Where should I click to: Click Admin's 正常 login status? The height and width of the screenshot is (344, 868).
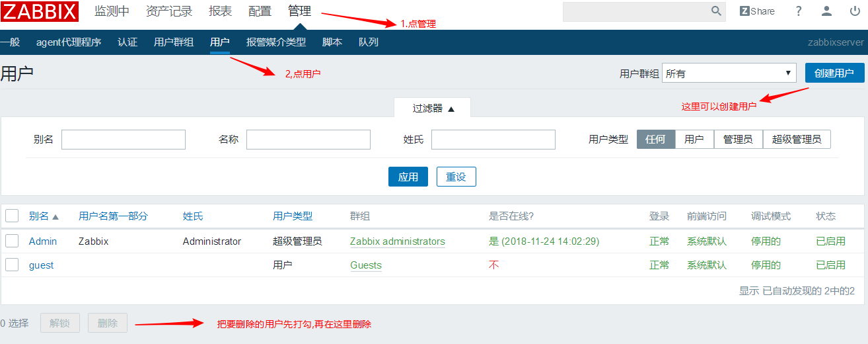tap(659, 241)
